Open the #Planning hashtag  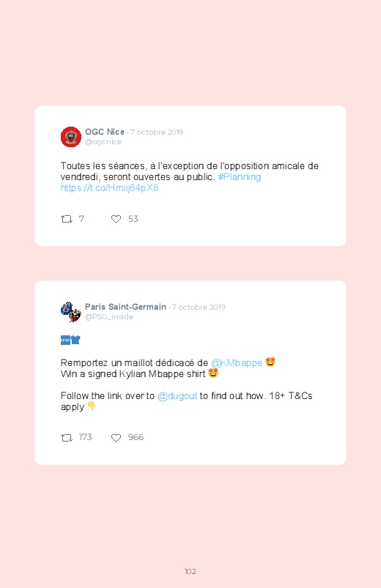coord(240,177)
